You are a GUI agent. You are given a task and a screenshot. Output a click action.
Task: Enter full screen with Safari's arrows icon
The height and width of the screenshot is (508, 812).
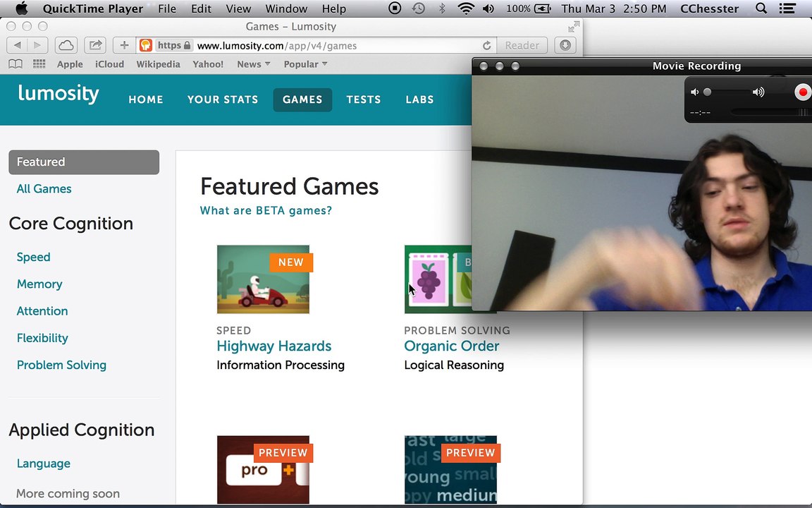coord(574,26)
